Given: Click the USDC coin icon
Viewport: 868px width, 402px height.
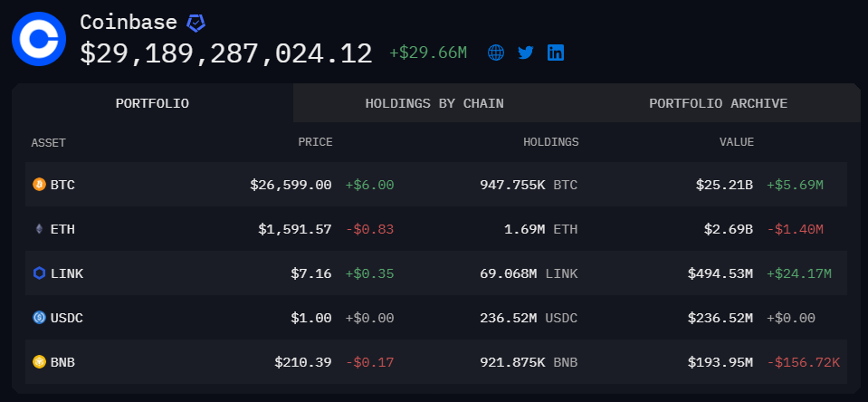Looking at the screenshot, I should click(39, 317).
